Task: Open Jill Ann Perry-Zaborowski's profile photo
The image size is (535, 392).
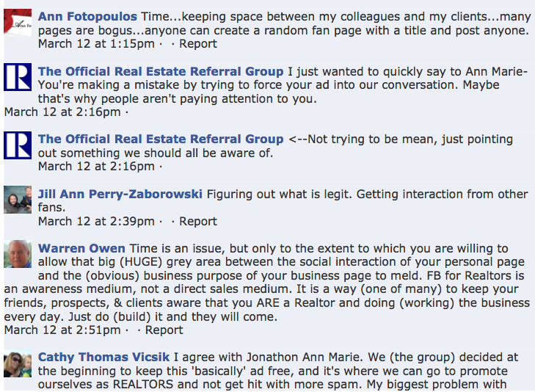Action: tap(18, 200)
